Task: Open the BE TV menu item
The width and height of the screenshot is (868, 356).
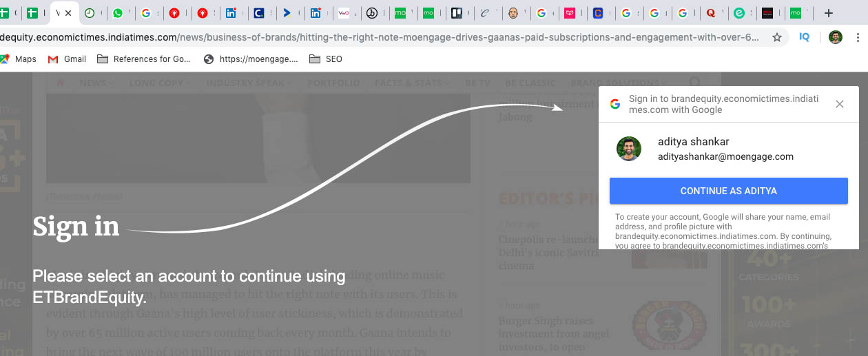Action: pos(478,83)
